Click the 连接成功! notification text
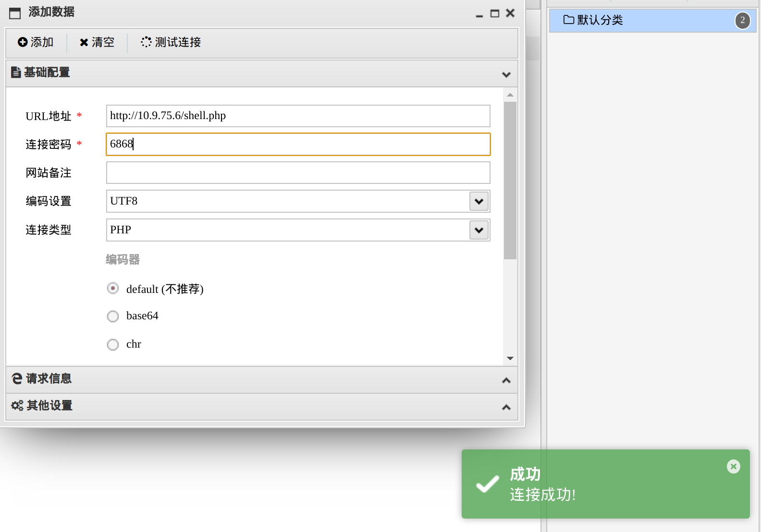This screenshot has height=532, width=761. pos(543,495)
